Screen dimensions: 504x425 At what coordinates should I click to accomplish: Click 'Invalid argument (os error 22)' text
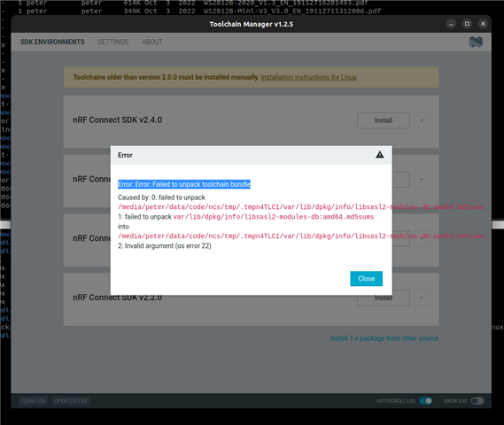[x=167, y=246]
